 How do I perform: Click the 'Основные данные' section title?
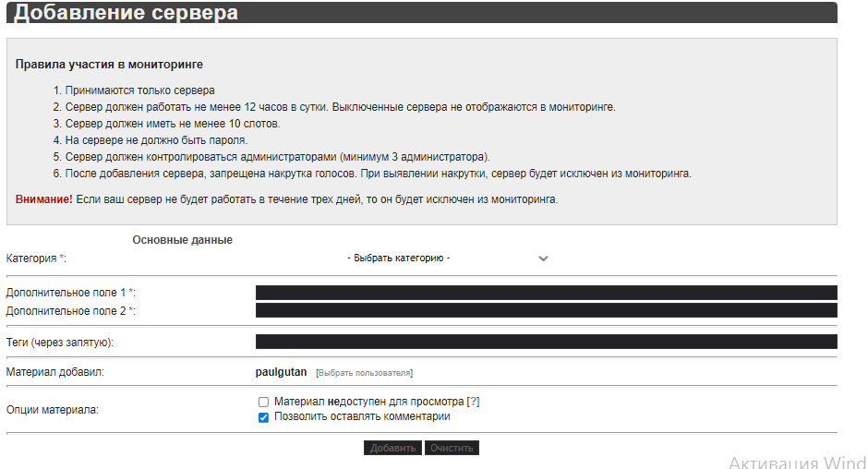click(182, 240)
